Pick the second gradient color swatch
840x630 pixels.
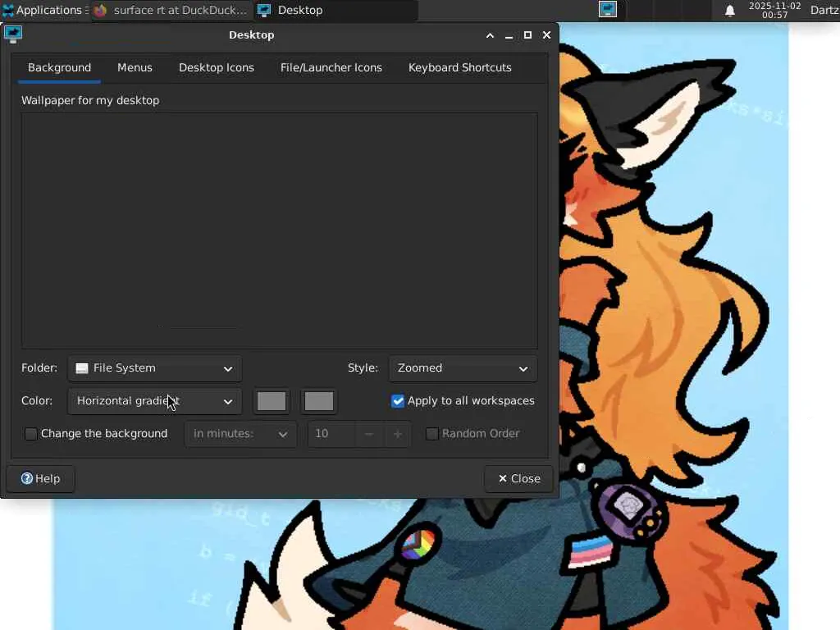[319, 401]
